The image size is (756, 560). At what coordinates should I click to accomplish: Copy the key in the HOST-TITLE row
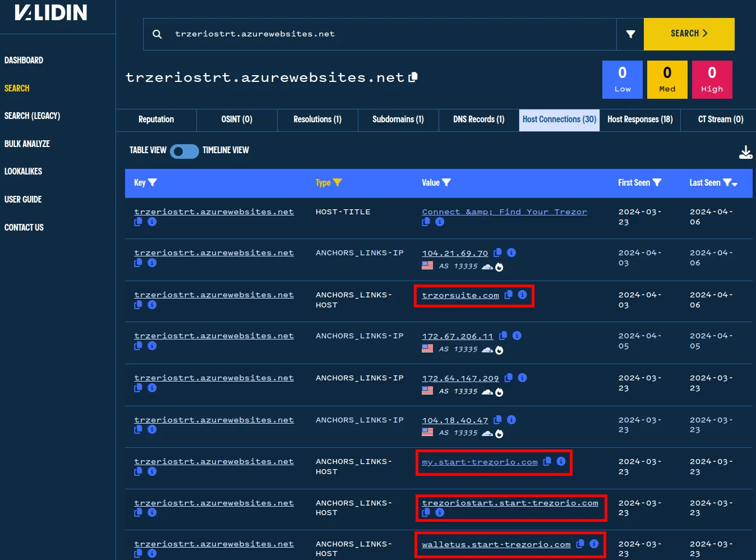point(138,222)
